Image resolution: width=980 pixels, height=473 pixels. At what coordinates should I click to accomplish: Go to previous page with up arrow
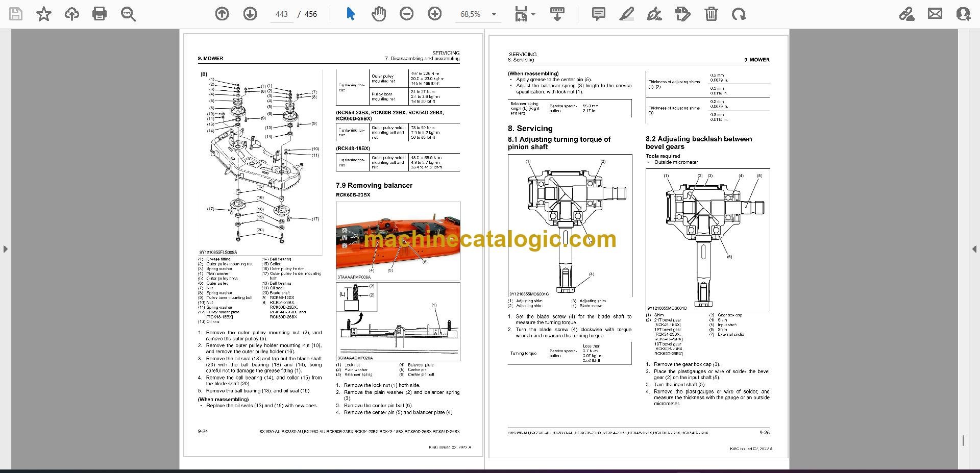point(222,14)
